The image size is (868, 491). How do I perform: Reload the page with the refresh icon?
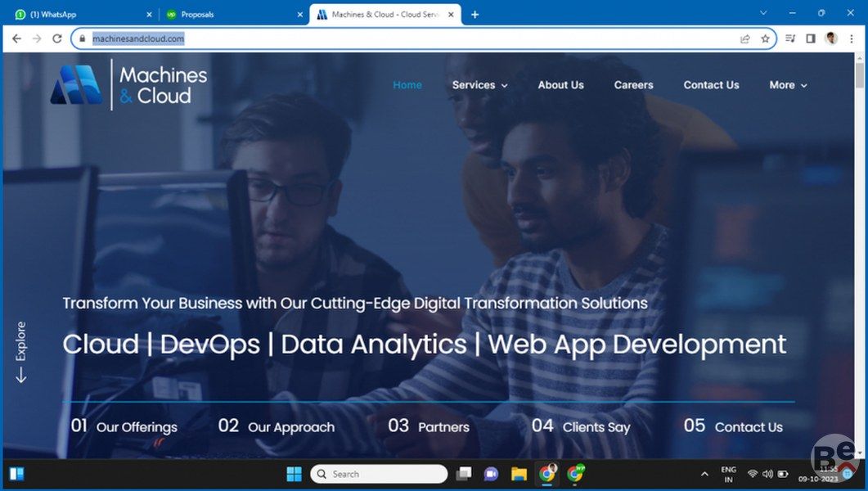point(57,38)
